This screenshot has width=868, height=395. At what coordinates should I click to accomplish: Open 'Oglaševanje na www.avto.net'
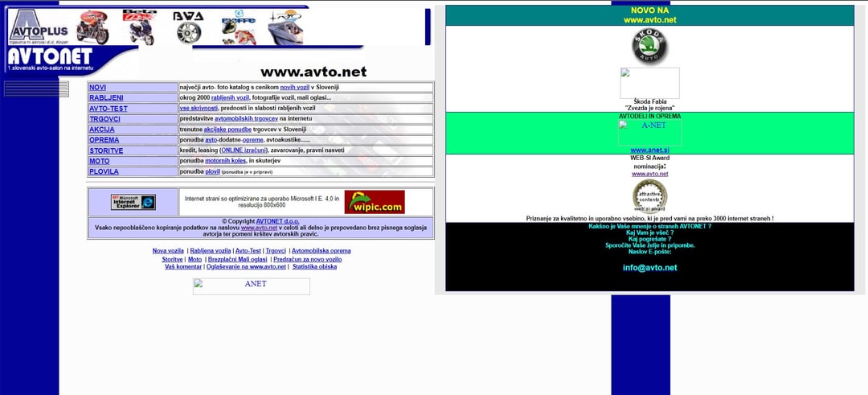click(x=247, y=266)
